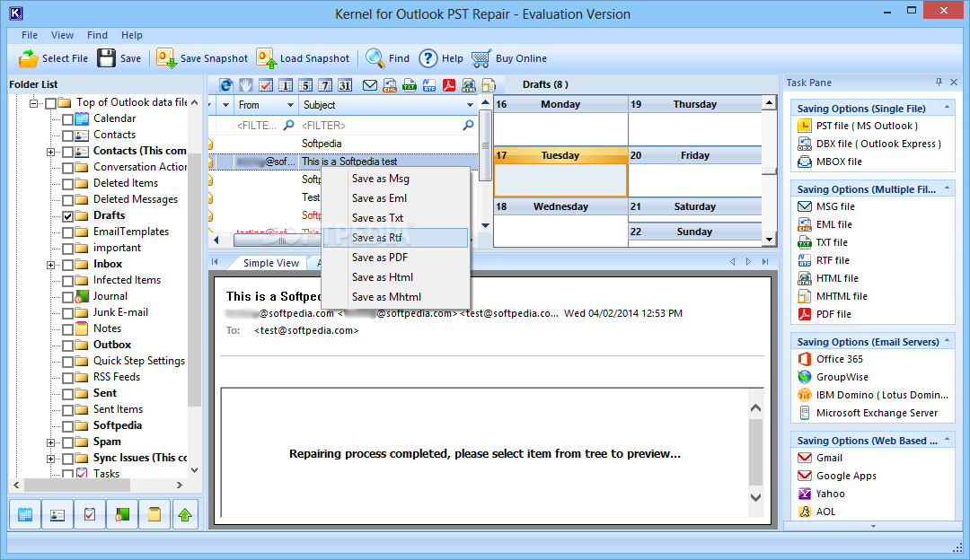Switch to 1-day calendar view icon

(286, 85)
